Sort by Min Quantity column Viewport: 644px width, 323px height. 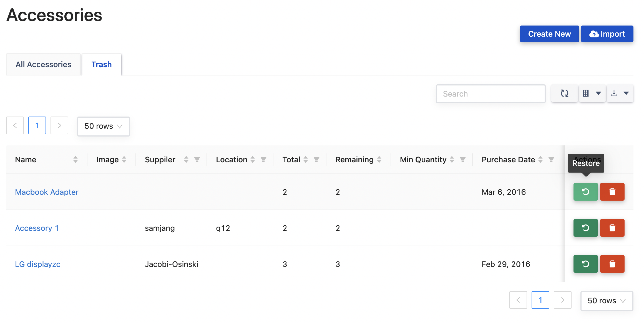pos(452,160)
